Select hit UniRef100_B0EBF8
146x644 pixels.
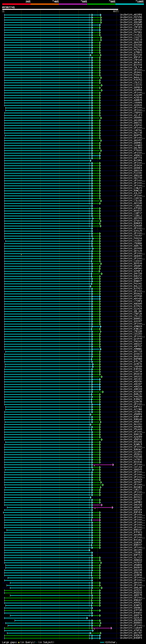tap(131, 638)
